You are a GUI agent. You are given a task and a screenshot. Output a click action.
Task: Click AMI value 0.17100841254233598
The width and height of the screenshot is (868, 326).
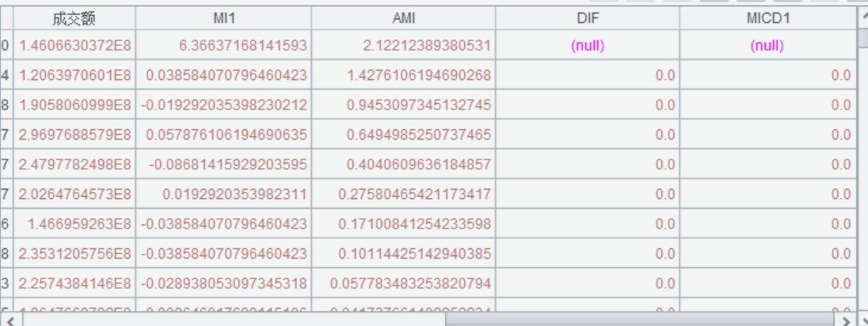(404, 224)
